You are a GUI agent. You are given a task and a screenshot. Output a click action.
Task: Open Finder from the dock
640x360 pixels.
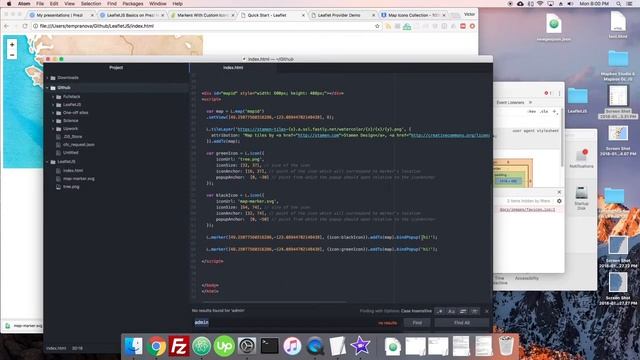(133, 346)
